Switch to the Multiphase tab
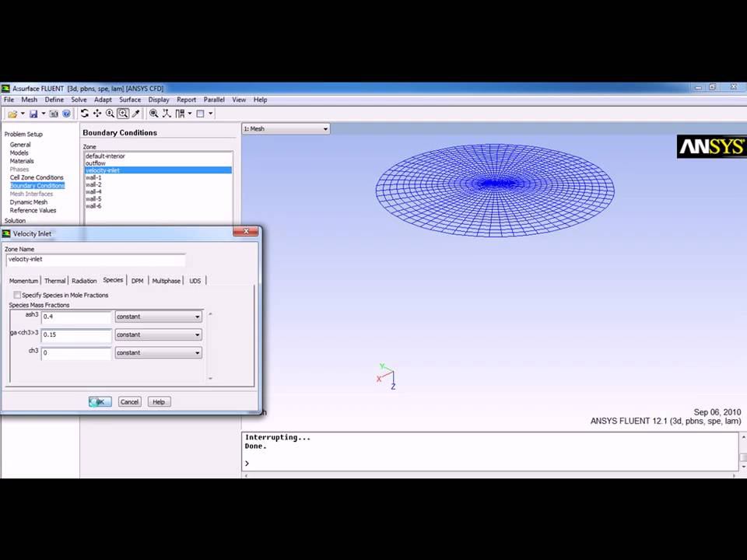 pyautogui.click(x=167, y=281)
